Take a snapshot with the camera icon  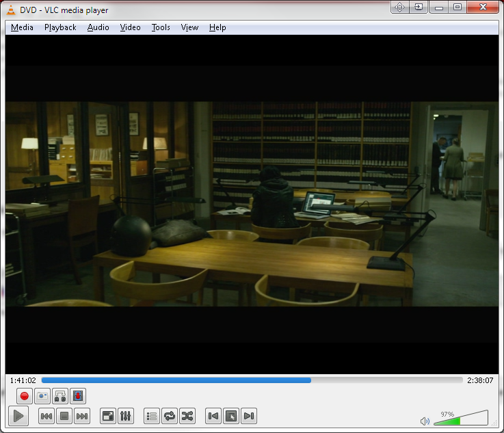(42, 396)
